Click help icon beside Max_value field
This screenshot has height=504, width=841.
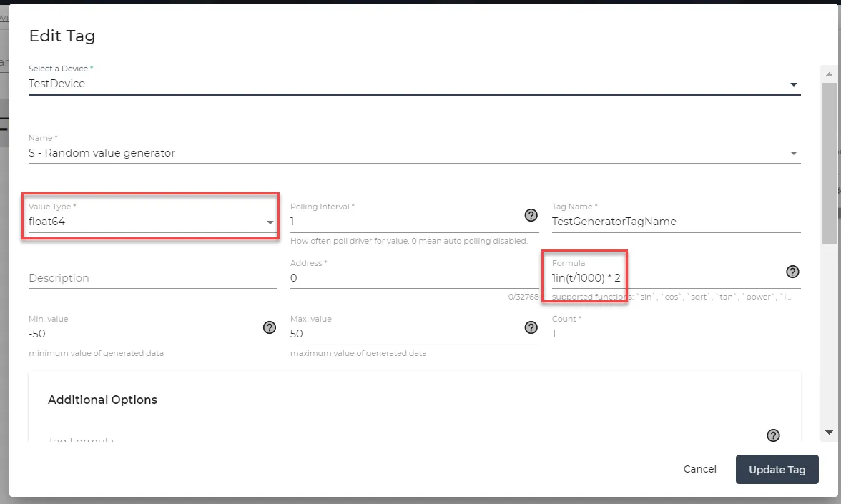[531, 327]
